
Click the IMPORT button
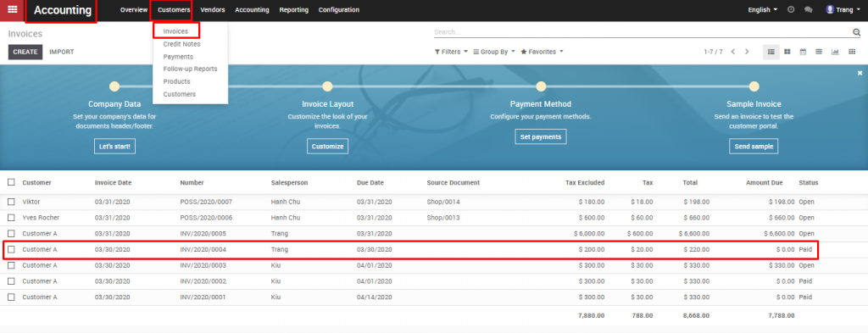(61, 52)
